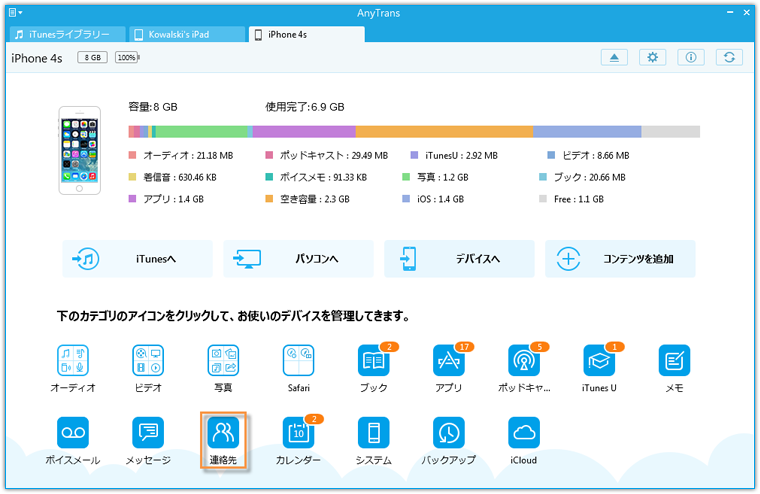The image size is (760, 494).
Task: Open the app menu dropdown in title bar
Action: (16, 13)
